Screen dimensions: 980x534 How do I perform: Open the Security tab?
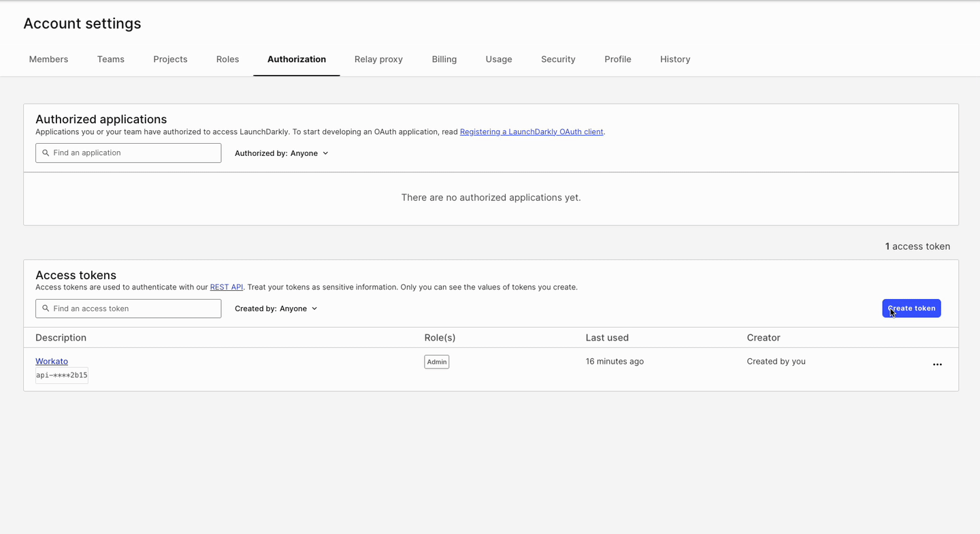tap(558, 59)
